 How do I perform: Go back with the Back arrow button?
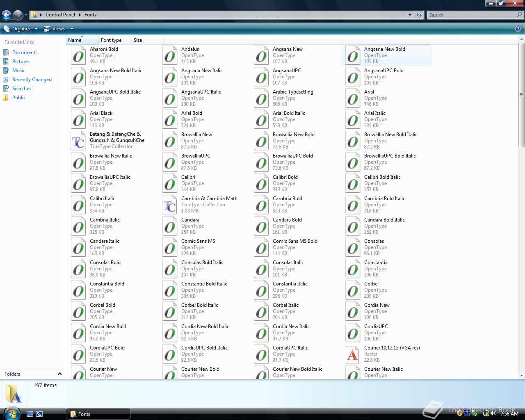[6, 15]
